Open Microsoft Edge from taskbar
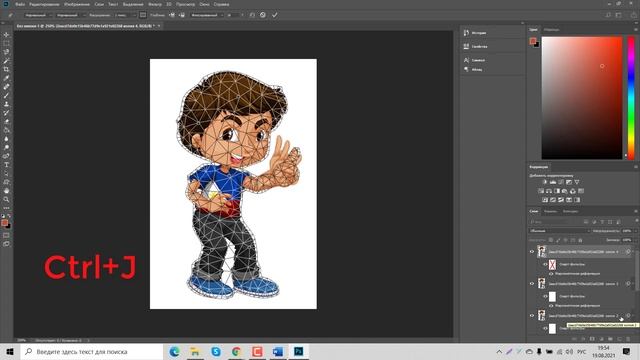640x360 pixels. click(x=174, y=351)
